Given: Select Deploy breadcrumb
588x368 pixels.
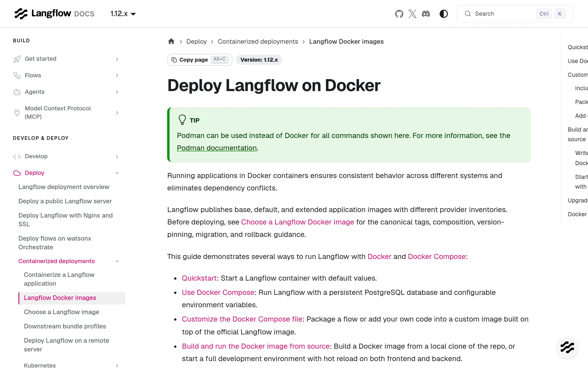Looking at the screenshot, I should pyautogui.click(x=196, y=42).
